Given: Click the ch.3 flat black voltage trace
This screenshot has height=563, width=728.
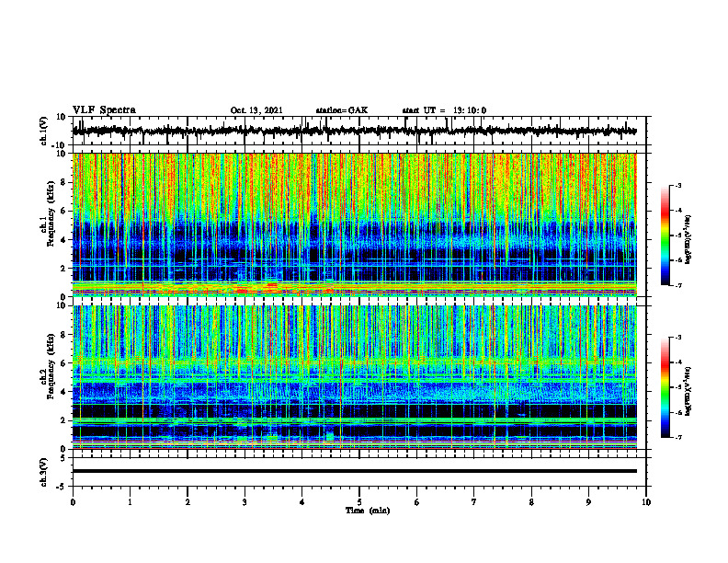Looking at the screenshot, I should [354, 471].
